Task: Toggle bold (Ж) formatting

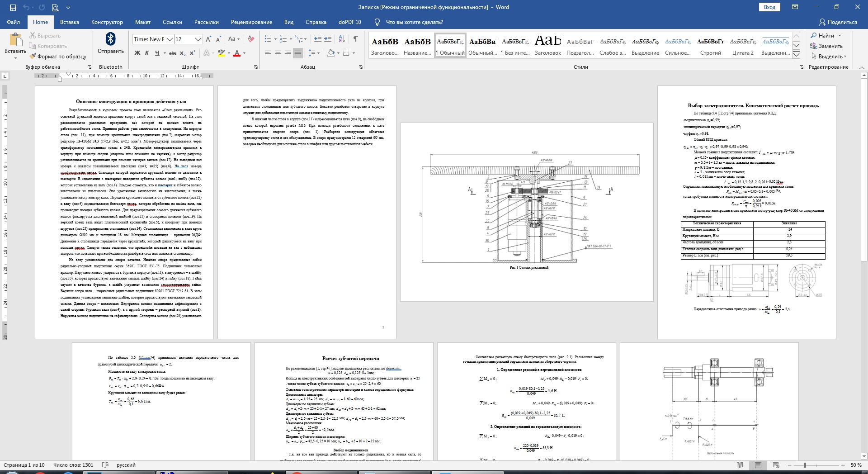Action: click(137, 53)
